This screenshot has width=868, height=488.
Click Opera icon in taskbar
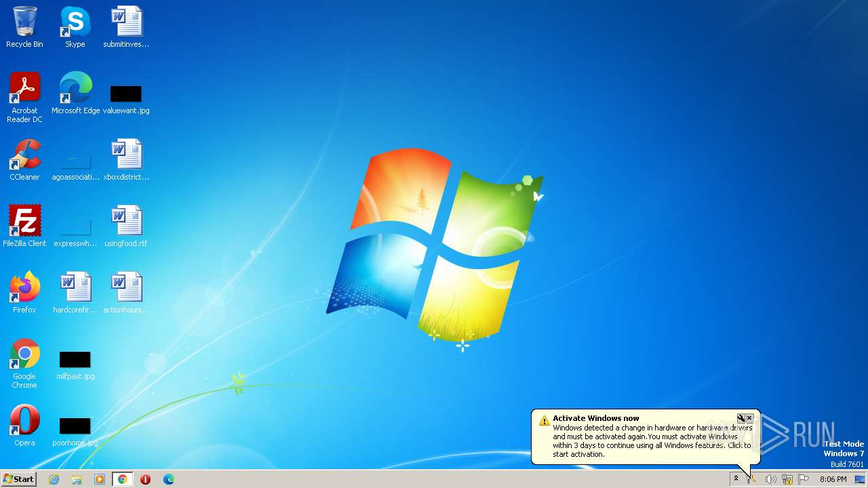146,479
